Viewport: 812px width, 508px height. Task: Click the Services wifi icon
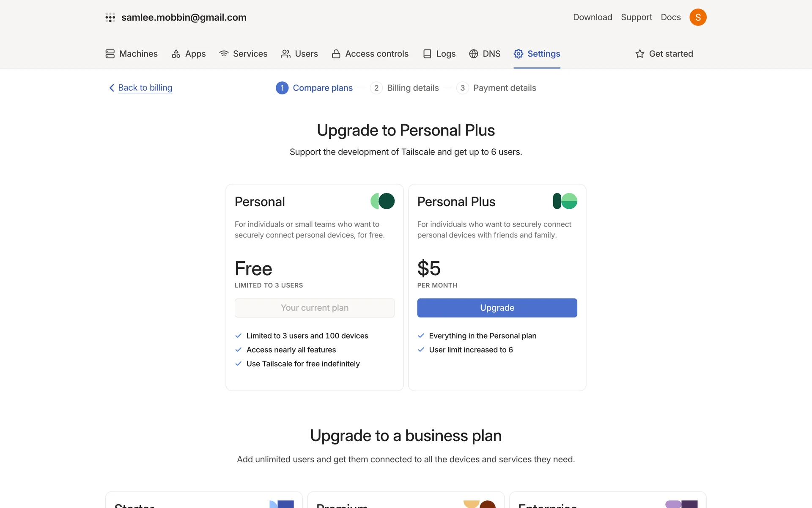coord(224,54)
